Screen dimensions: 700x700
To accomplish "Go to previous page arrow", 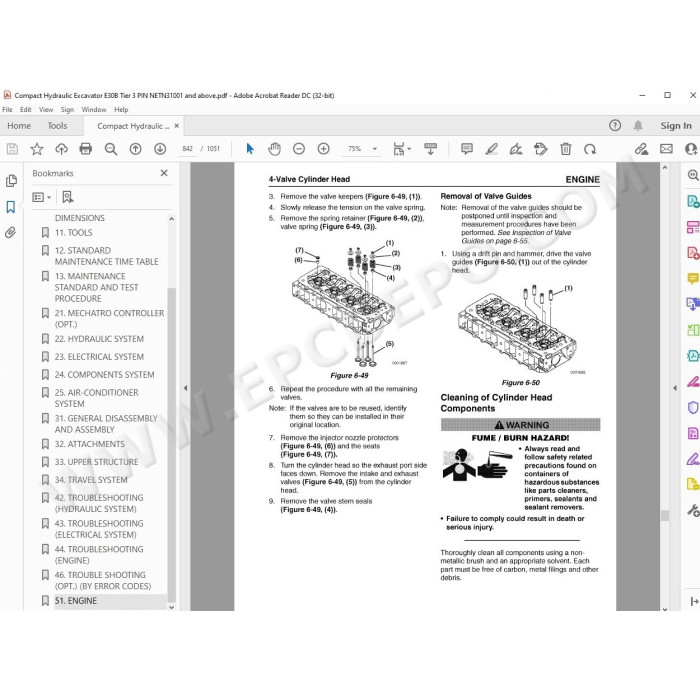I will point(135,149).
